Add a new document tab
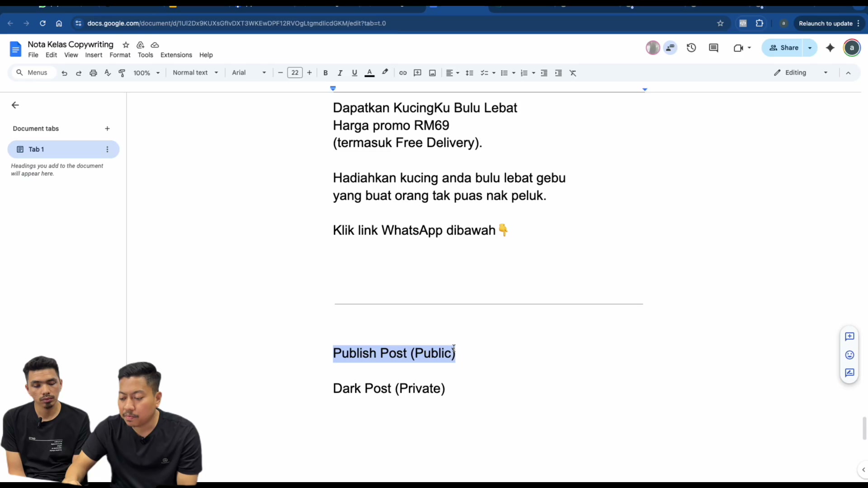Viewport: 868px width, 488px height. (x=107, y=129)
